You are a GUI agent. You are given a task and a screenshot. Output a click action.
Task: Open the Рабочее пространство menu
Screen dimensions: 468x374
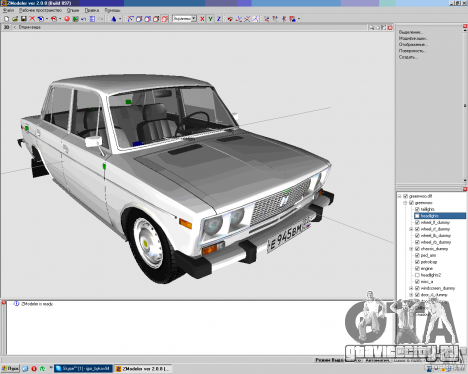pos(40,10)
